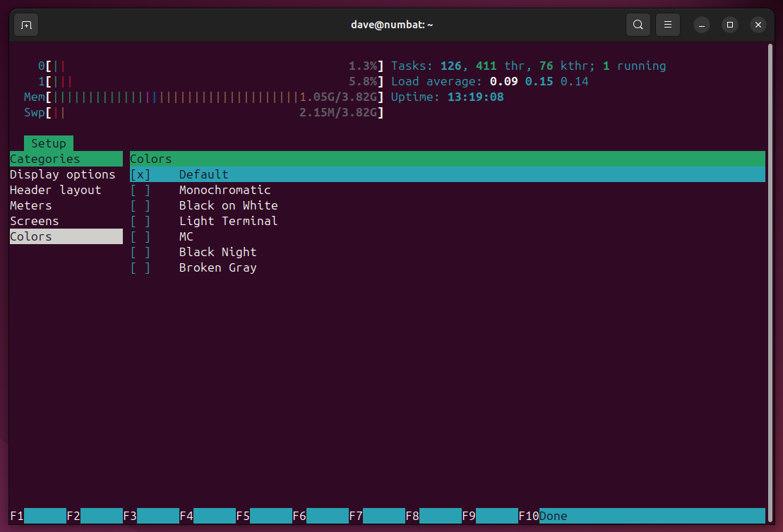
Task: Open Meters category
Action: click(31, 205)
